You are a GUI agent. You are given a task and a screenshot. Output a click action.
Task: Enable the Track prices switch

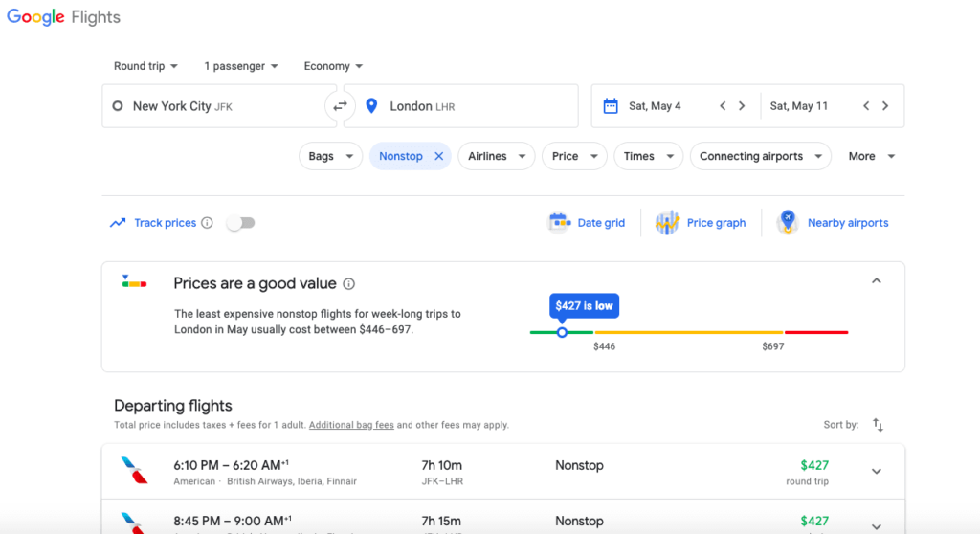pos(240,223)
